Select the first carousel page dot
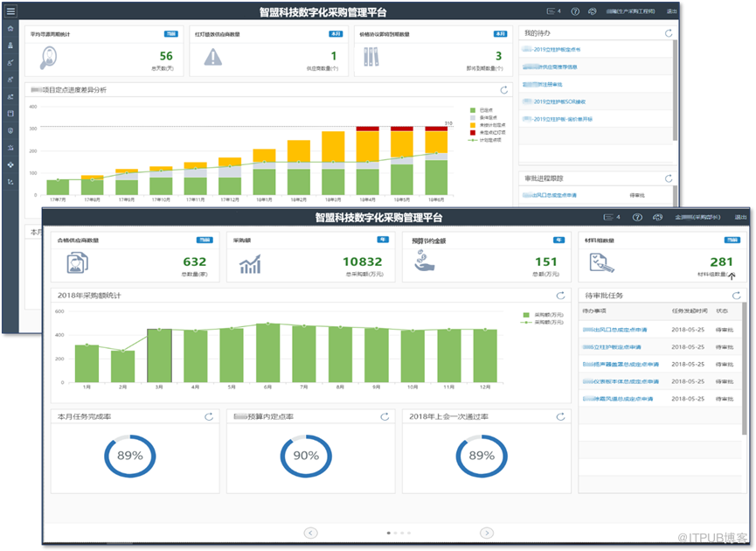756x551 pixels. pos(388,533)
